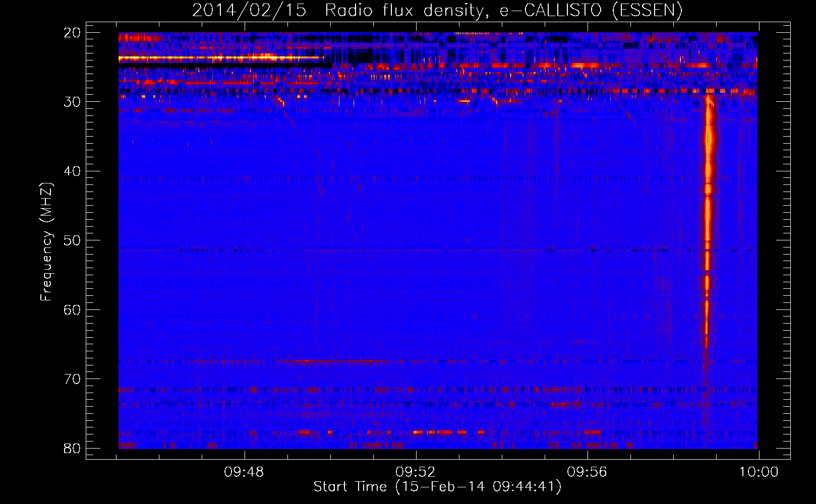The image size is (816, 504).
Task: Click the plot title '2014/02/15 Radio flux density'
Action: click(x=437, y=11)
